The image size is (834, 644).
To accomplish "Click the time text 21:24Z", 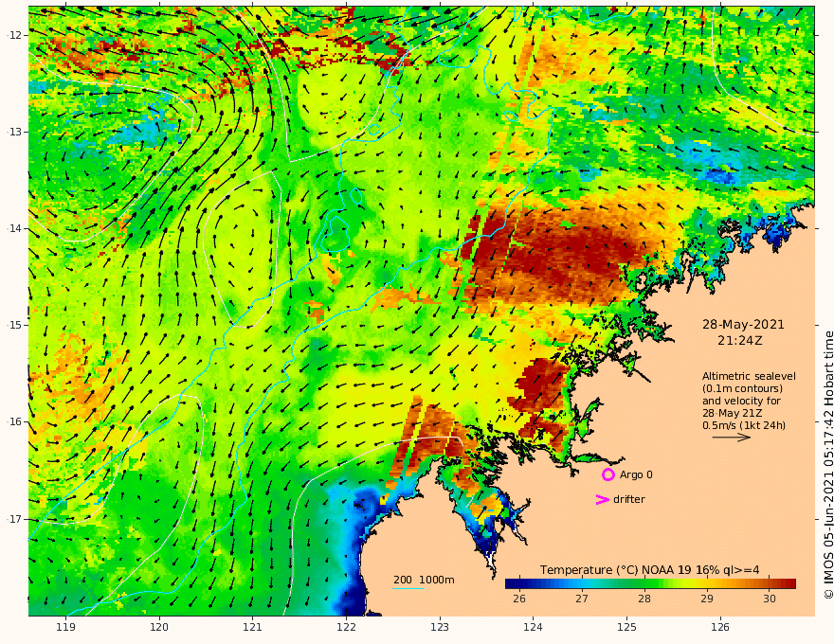I will (x=739, y=341).
